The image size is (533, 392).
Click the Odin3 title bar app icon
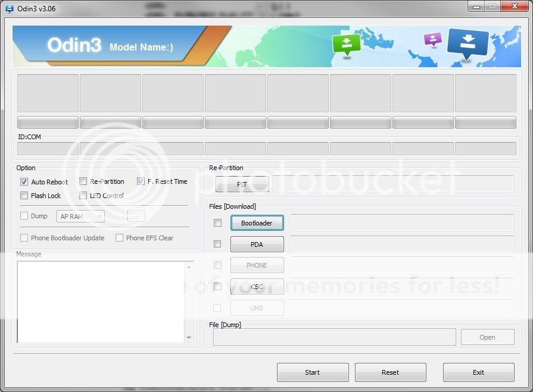10,8
